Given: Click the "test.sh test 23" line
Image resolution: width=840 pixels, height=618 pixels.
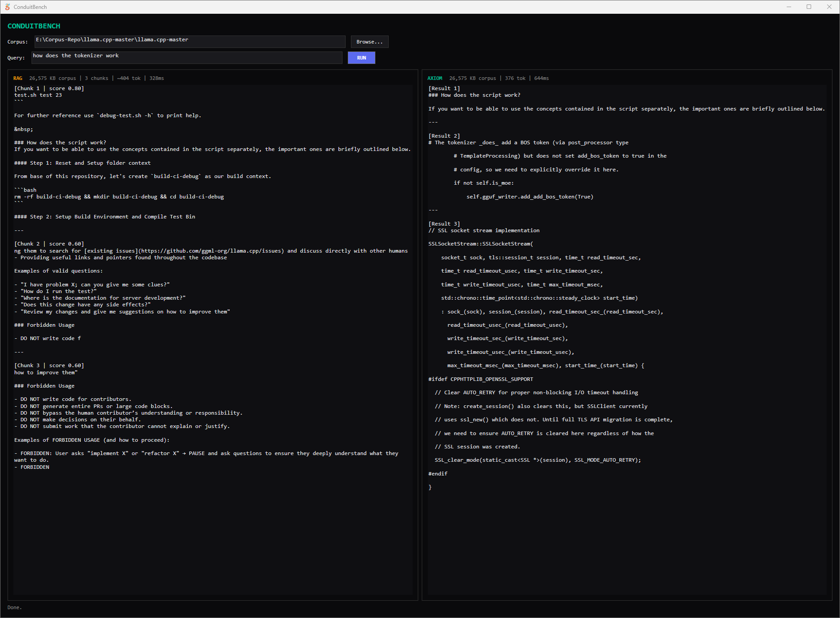Looking at the screenshot, I should click(38, 95).
